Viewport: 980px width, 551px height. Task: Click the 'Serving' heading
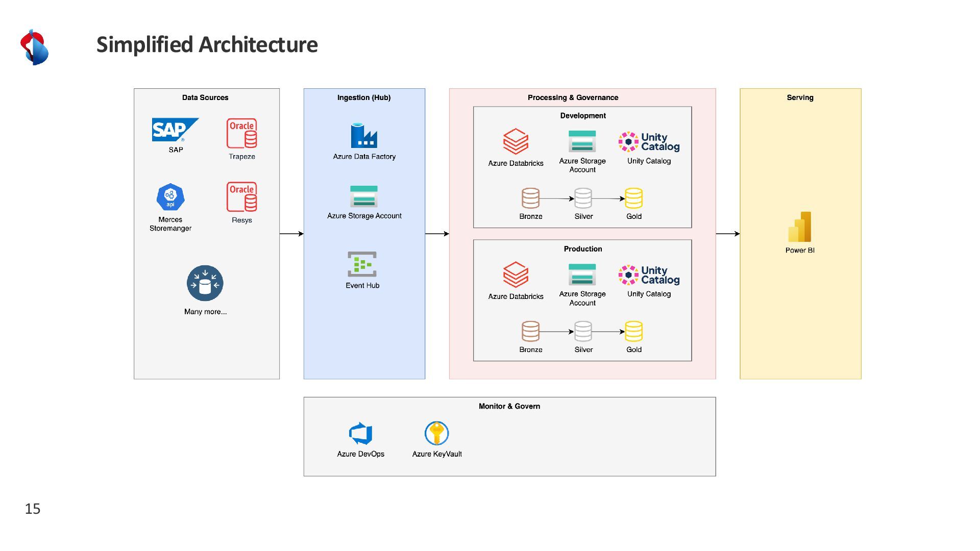click(800, 97)
